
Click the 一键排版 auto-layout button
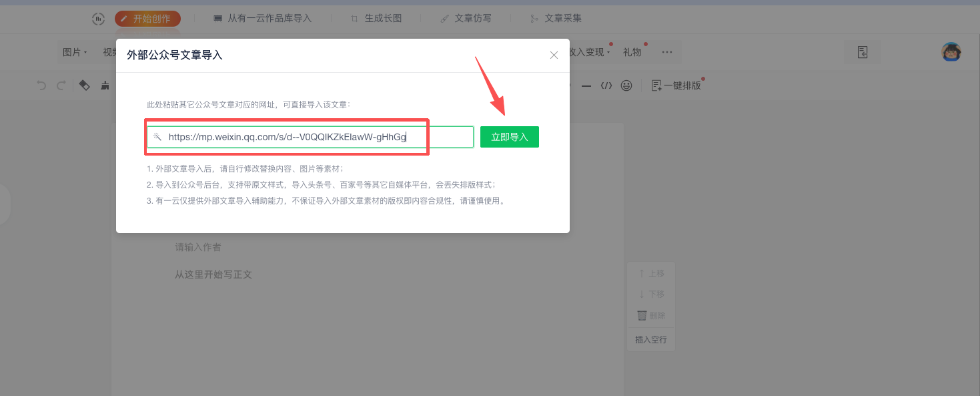[x=676, y=85]
